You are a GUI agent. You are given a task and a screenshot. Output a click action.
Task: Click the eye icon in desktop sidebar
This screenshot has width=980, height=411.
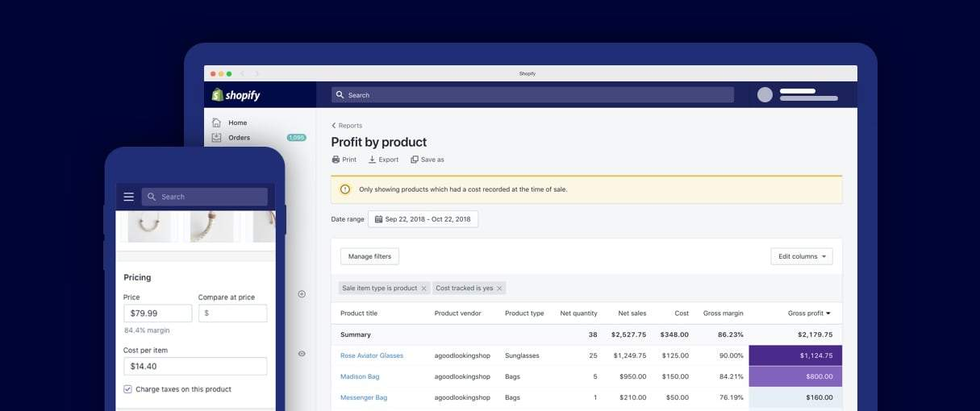point(302,354)
